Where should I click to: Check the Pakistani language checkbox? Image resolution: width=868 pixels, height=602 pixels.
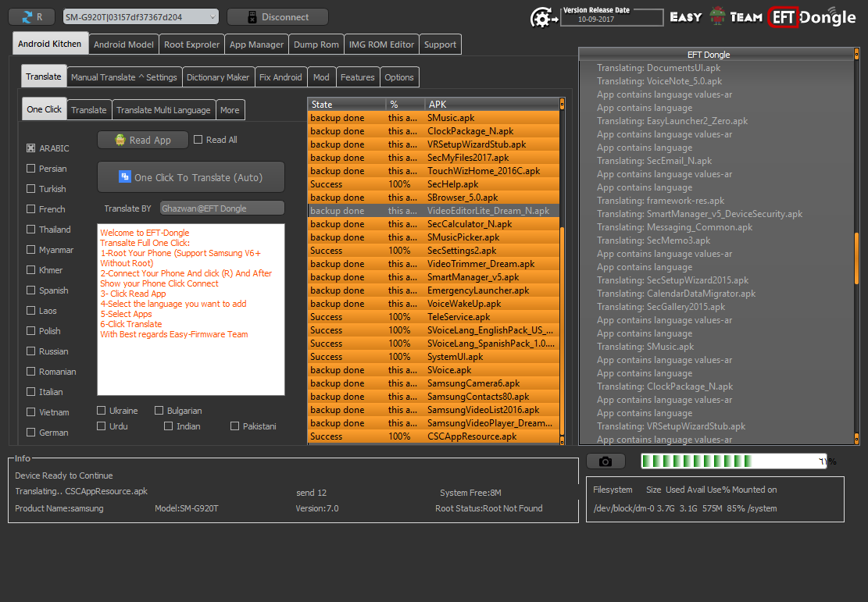click(234, 426)
